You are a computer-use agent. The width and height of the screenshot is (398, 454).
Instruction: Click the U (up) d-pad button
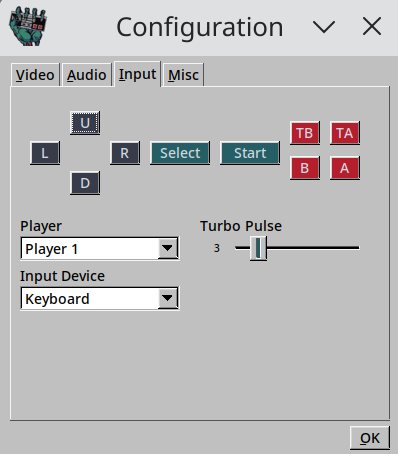coord(85,123)
